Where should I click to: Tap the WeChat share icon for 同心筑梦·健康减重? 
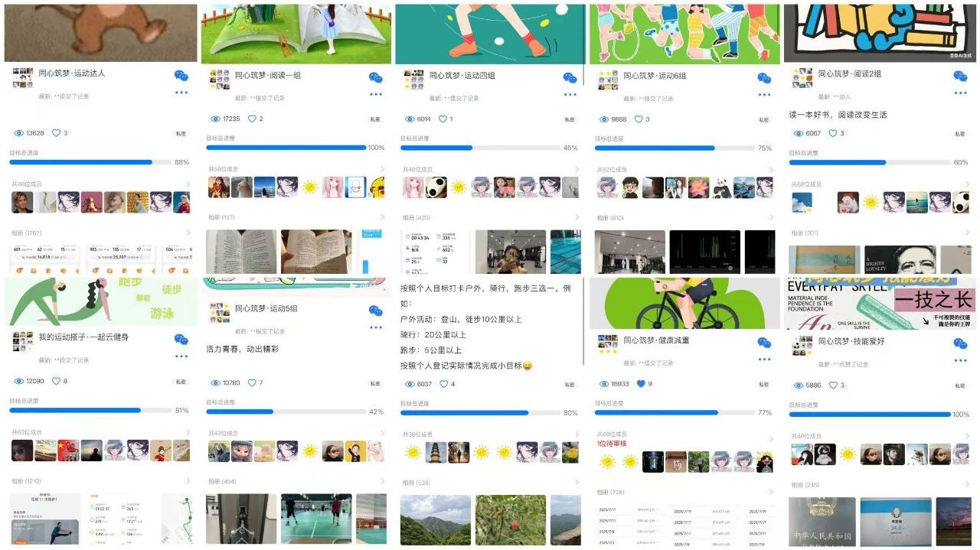(x=764, y=343)
